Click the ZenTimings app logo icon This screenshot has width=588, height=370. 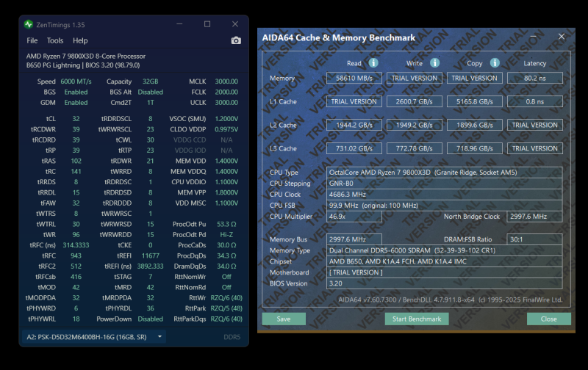[29, 25]
